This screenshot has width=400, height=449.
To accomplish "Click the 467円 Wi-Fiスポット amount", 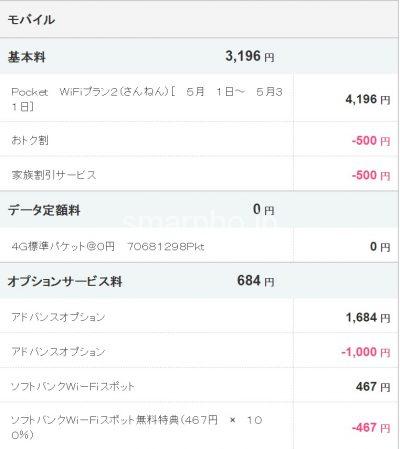I will pyautogui.click(x=373, y=387).
